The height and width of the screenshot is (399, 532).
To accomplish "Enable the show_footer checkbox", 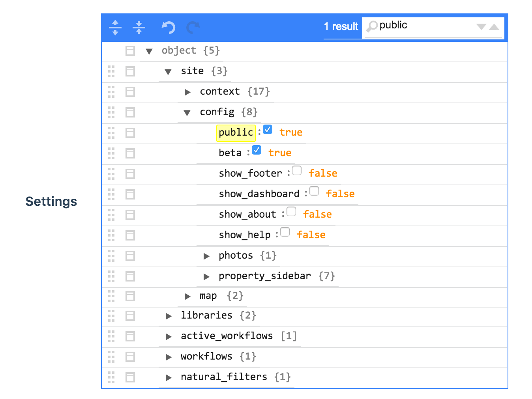I will point(297,170).
